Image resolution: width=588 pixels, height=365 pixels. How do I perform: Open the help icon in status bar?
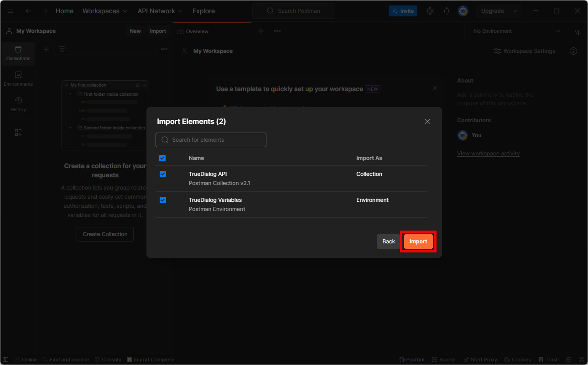(x=582, y=360)
